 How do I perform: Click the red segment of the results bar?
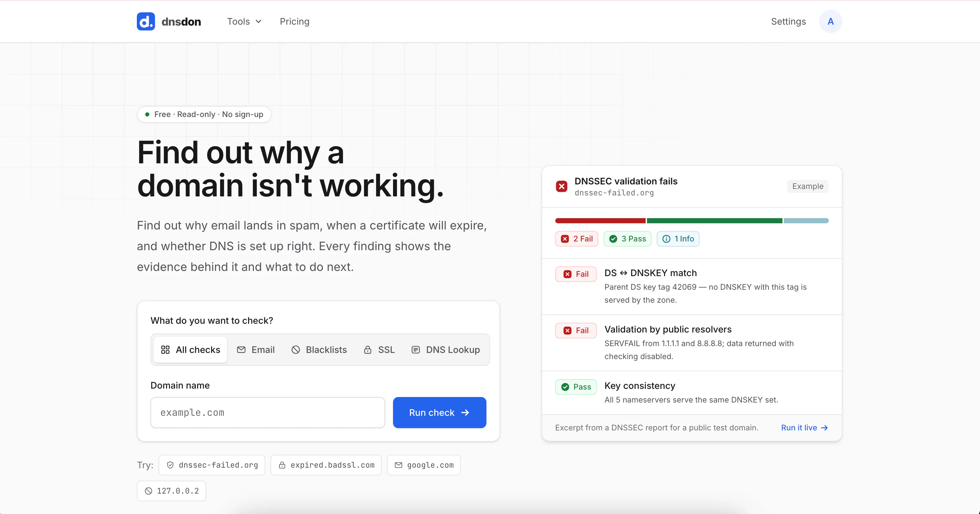click(600, 221)
